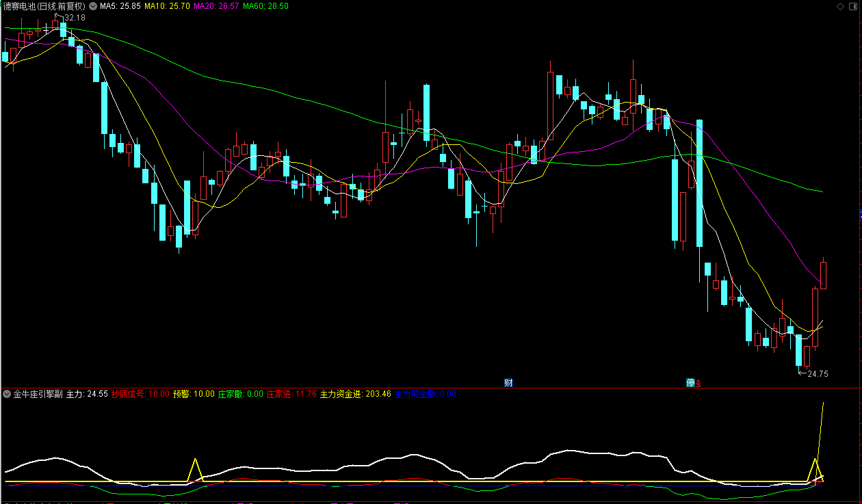
Task: Open the 财 financial marker on the chart
Action: click(508, 382)
